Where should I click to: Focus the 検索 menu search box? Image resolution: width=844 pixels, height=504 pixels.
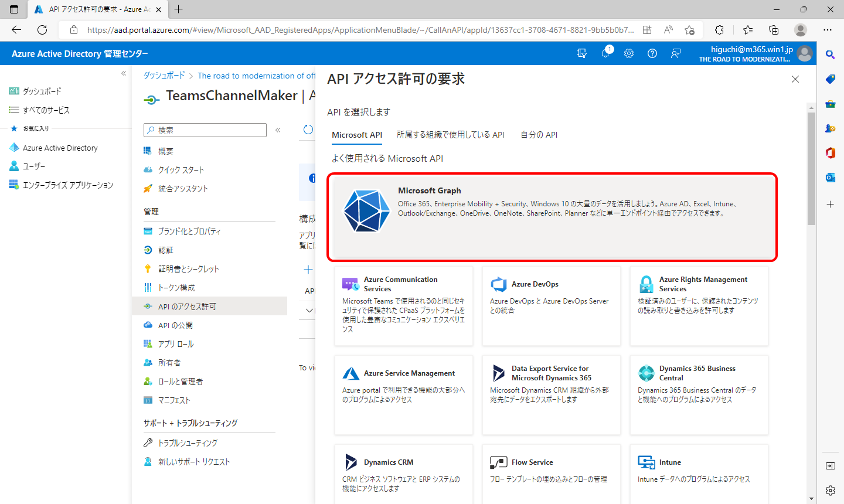[205, 130]
